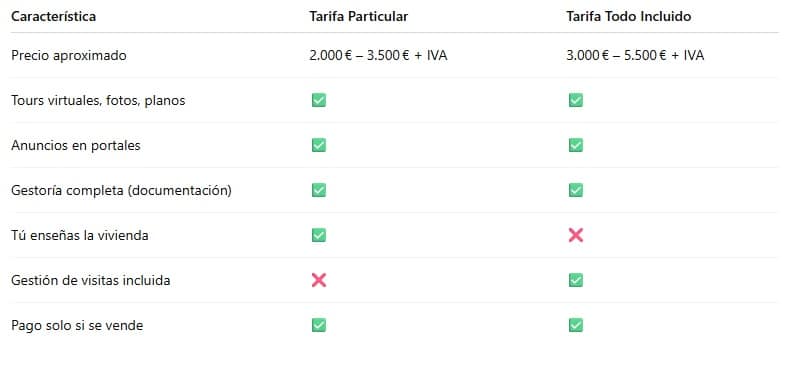Image resolution: width=797 pixels, height=371 pixels.
Task: Click green check for Tours virtuales under Todo Incluido
Action: point(575,100)
